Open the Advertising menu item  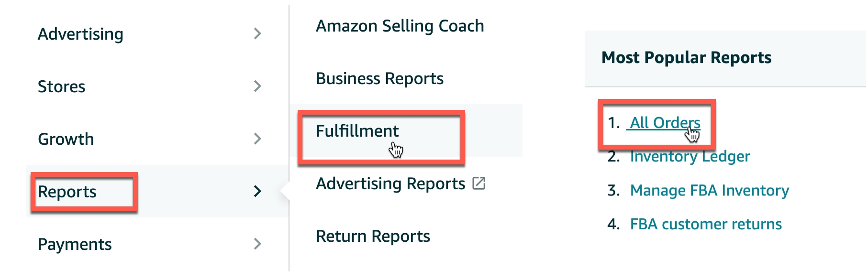click(x=80, y=34)
